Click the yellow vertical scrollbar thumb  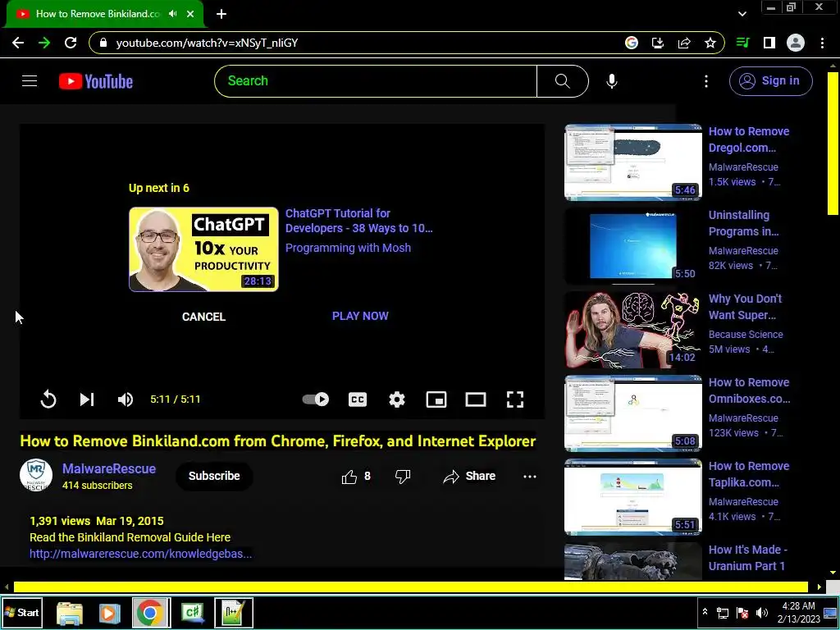click(x=833, y=143)
